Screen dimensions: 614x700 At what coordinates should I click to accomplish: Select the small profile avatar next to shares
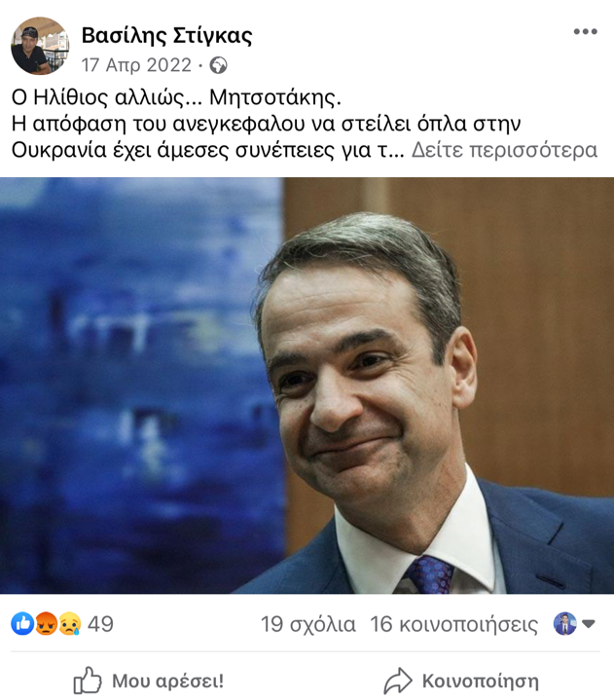[565, 624]
